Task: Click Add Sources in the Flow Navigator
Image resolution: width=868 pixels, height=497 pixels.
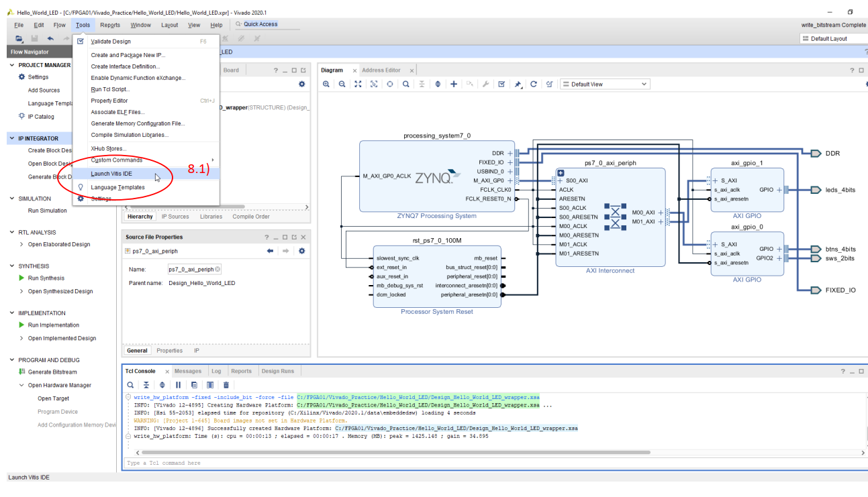Action: [x=44, y=90]
